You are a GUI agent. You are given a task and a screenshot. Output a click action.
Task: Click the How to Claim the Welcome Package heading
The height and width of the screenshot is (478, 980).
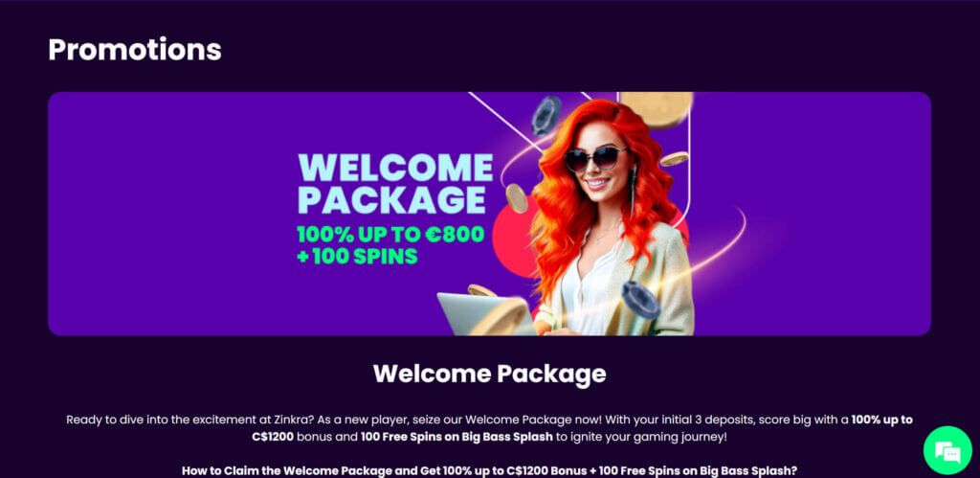coord(489,470)
